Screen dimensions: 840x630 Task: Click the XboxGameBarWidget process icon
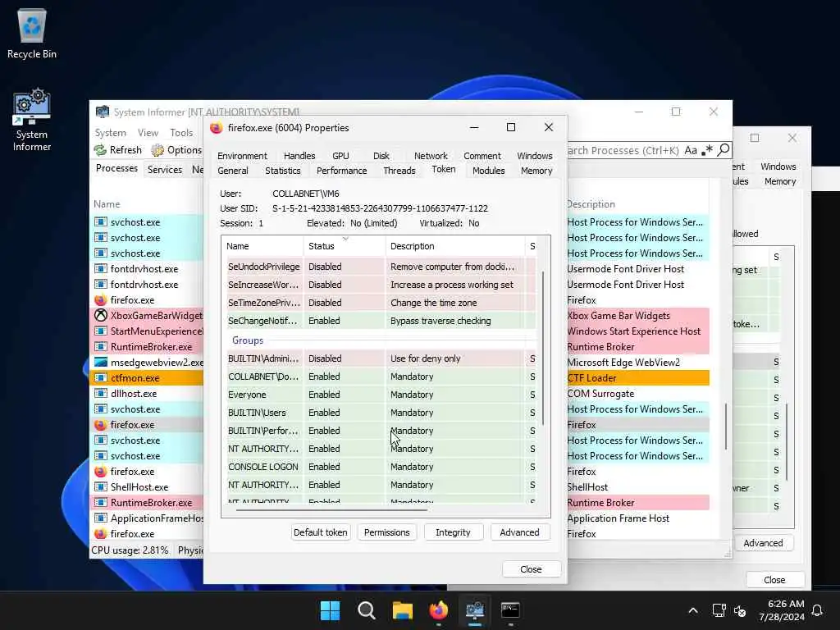101,316
